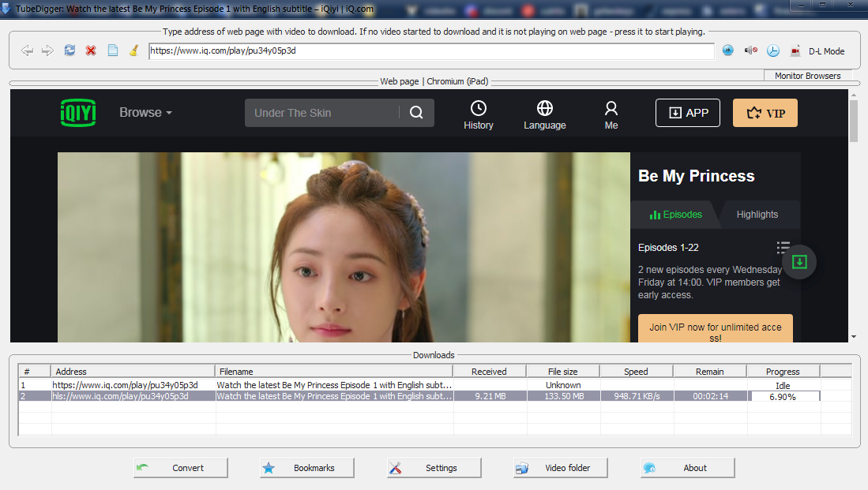Click the Remain column header

coord(710,372)
